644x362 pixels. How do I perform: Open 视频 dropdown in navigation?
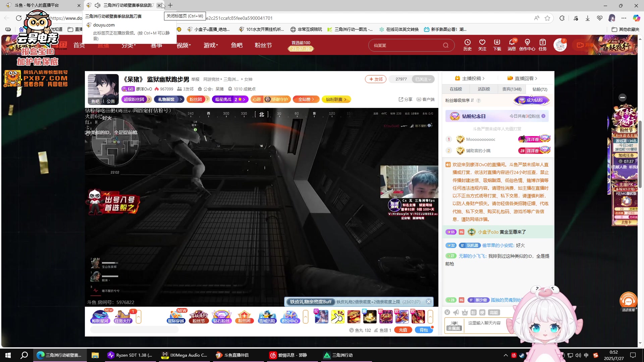183,45
